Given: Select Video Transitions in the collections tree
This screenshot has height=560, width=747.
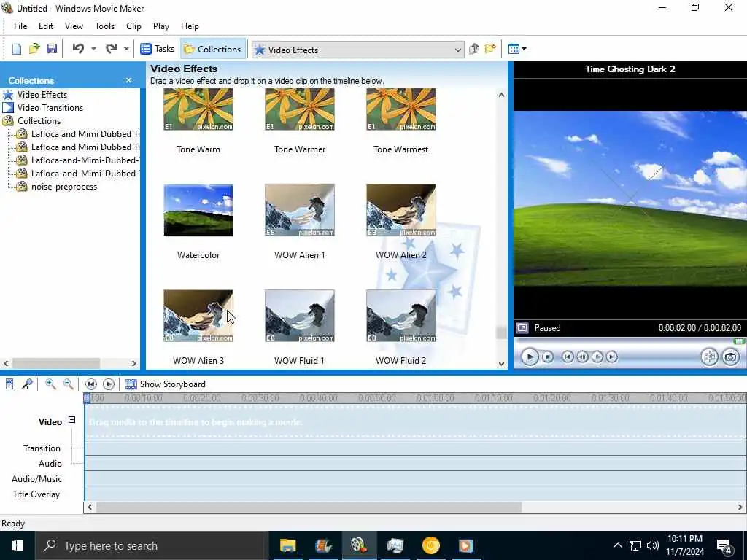Looking at the screenshot, I should (x=50, y=108).
